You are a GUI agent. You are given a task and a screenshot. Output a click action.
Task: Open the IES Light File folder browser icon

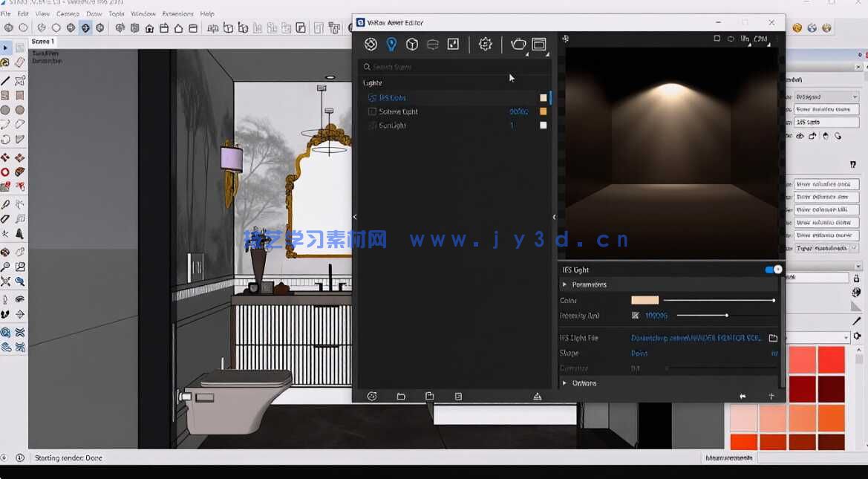(x=773, y=337)
